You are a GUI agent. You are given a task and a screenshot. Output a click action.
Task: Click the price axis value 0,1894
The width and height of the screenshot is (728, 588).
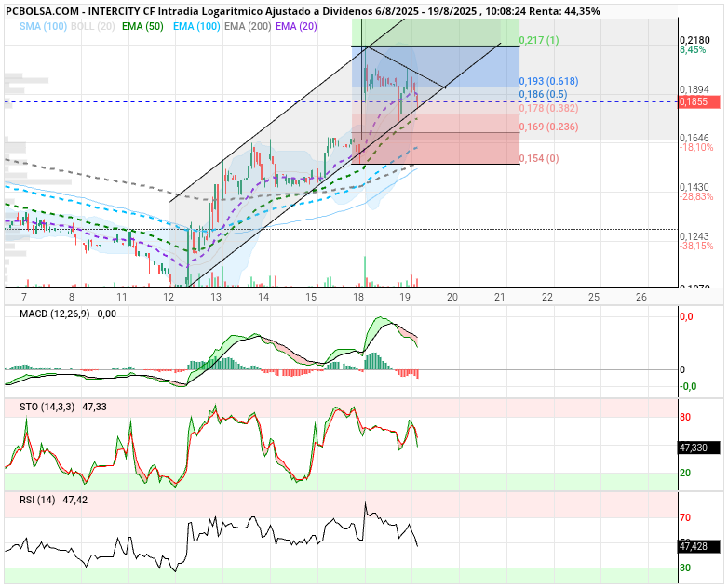[x=694, y=89]
